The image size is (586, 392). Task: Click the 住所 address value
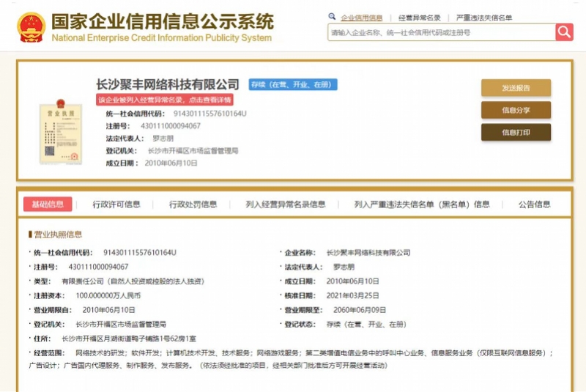(129, 339)
